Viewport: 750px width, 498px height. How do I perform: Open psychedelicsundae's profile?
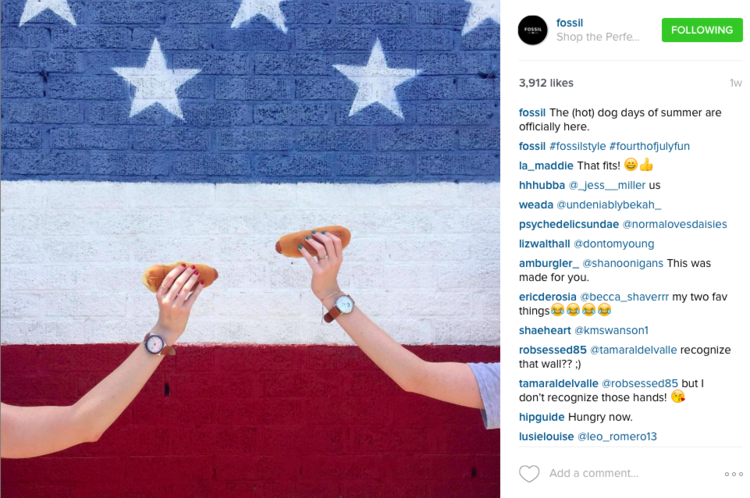click(x=569, y=224)
